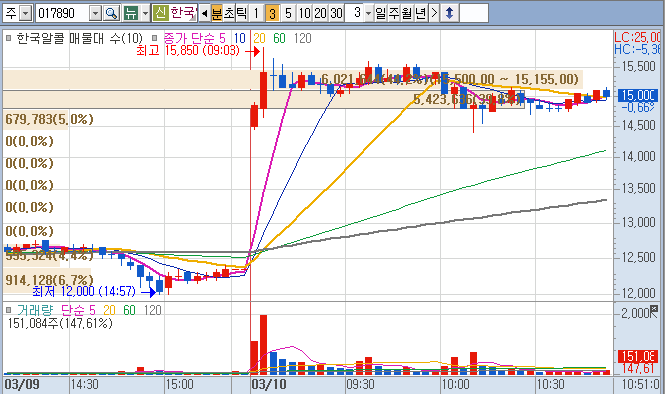Click square marker before 거래량 legend
Image resolution: width=665 pixels, height=394 pixels.
click(8, 310)
